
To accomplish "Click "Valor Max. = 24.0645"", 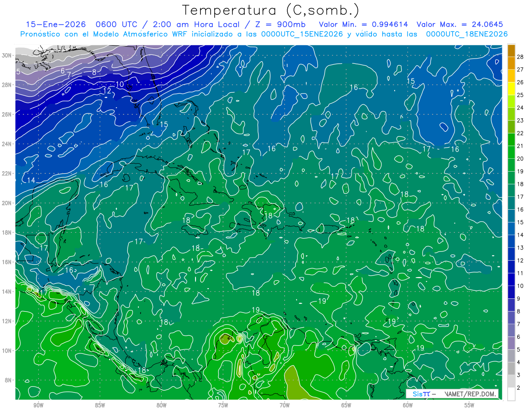I will (x=460, y=24).
